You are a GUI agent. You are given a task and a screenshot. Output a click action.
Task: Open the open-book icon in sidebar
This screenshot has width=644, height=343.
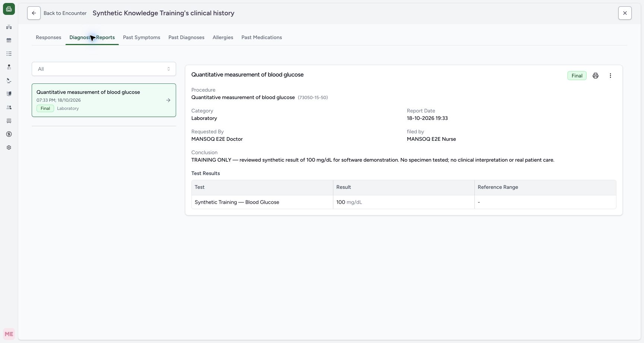pos(9,94)
